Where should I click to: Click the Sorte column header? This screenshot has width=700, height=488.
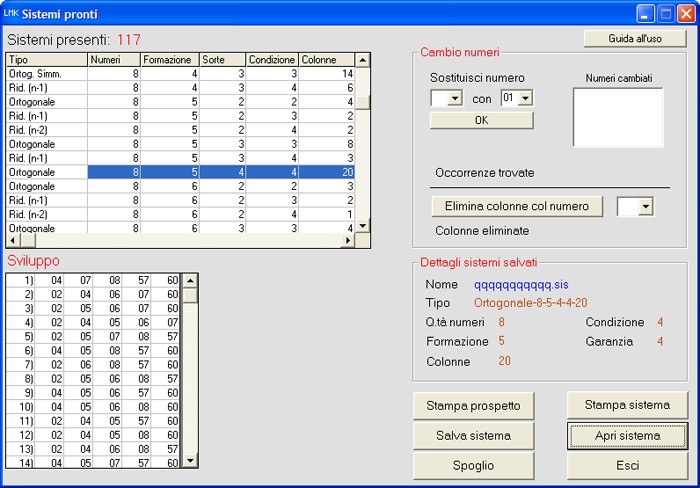pyautogui.click(x=222, y=59)
